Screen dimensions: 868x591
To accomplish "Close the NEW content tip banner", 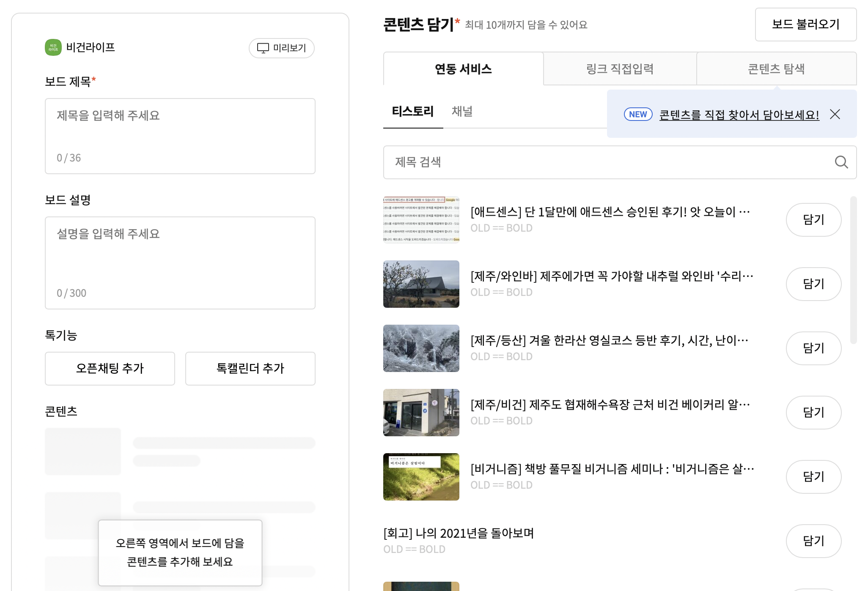I will 835,114.
